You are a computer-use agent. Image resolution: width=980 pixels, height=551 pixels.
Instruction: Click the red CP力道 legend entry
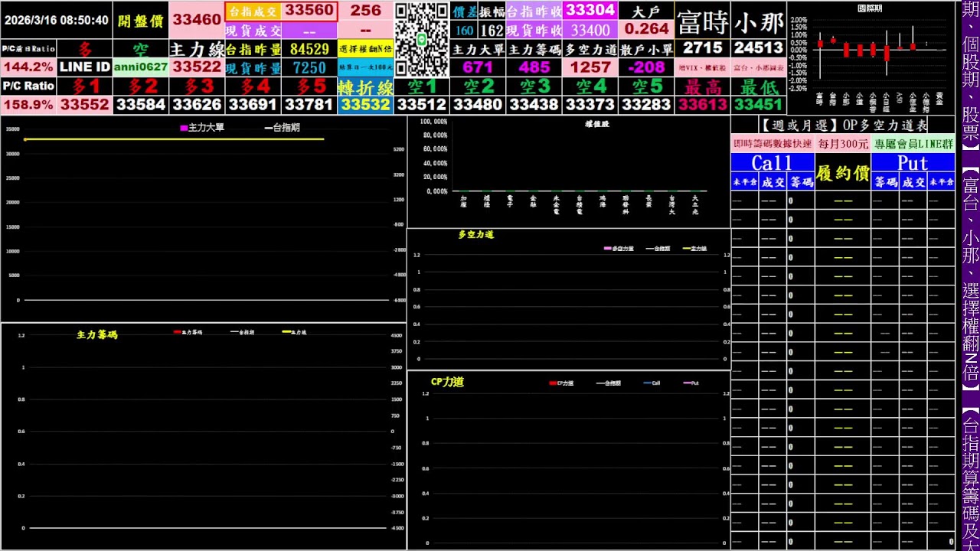[561, 383]
